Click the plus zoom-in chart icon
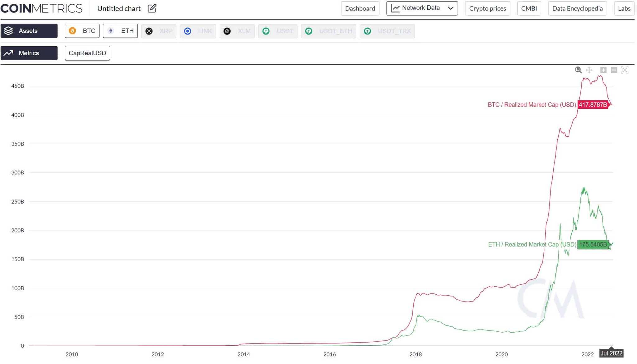This screenshot has width=637, height=364. [x=603, y=70]
